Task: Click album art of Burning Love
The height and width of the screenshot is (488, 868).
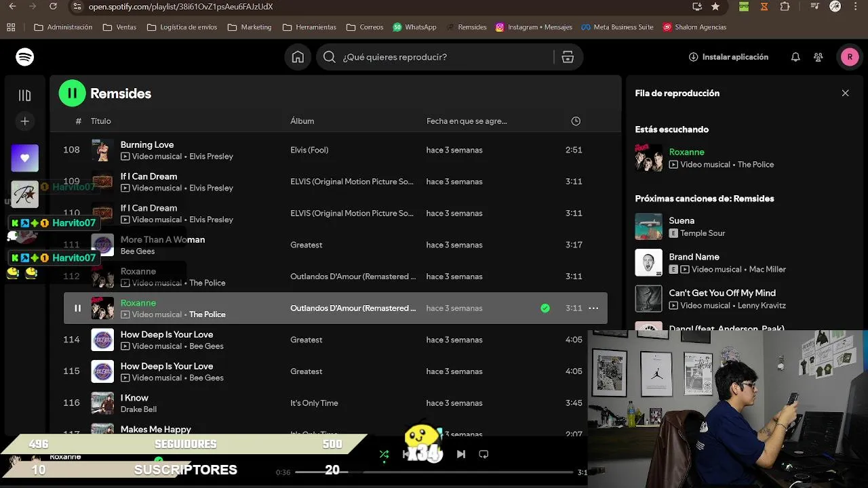Action: 102,150
